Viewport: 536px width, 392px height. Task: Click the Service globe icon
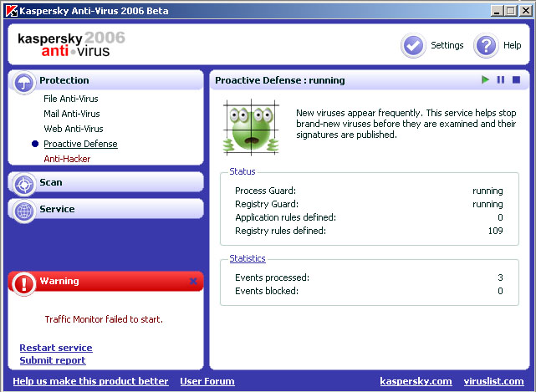pos(24,211)
